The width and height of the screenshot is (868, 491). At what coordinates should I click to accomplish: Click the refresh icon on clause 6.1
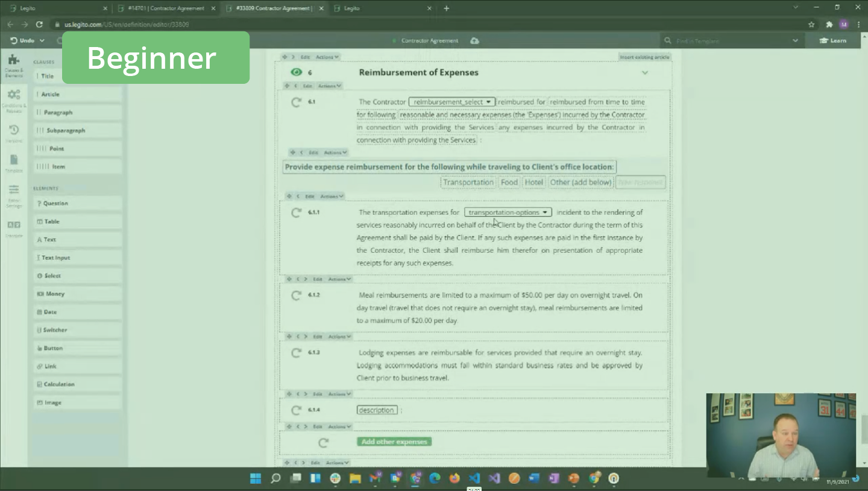point(296,102)
